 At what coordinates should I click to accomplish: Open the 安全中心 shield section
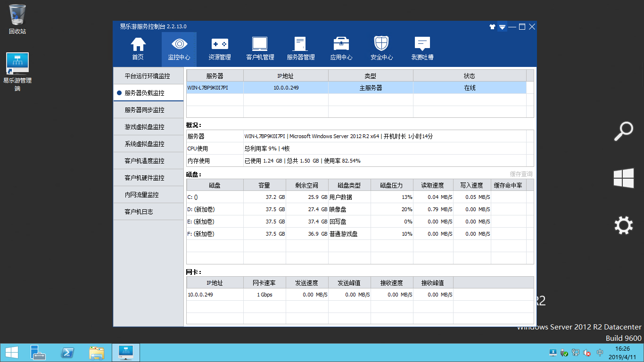point(382,49)
